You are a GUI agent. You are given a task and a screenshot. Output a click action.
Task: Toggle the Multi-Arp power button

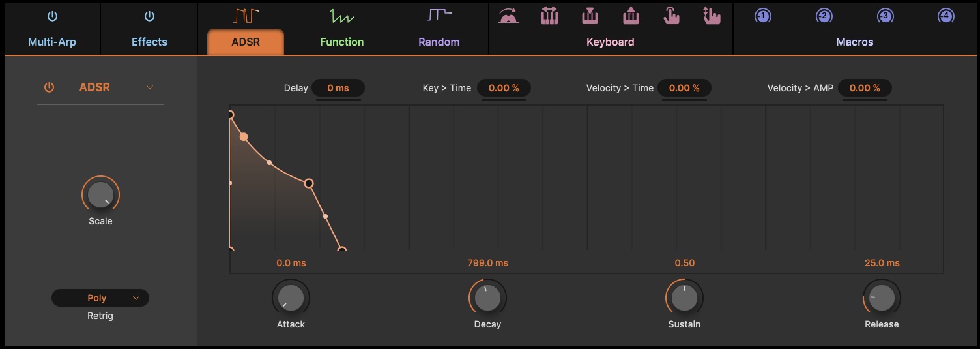[52, 16]
